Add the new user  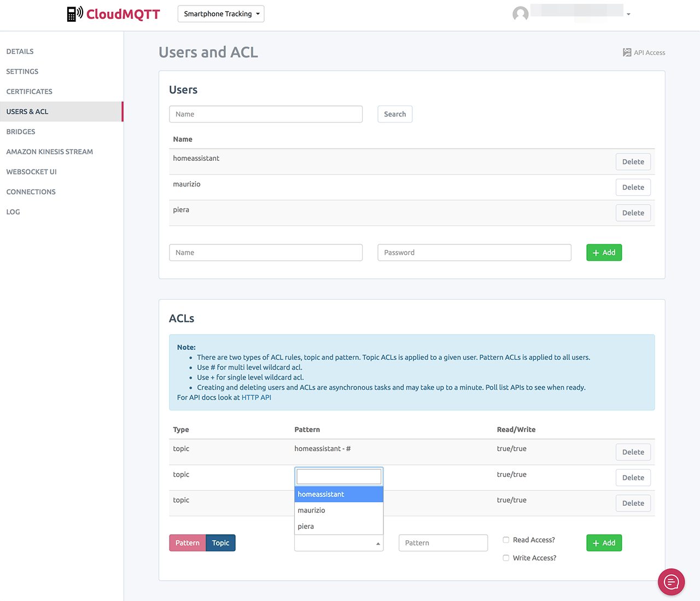coord(604,253)
